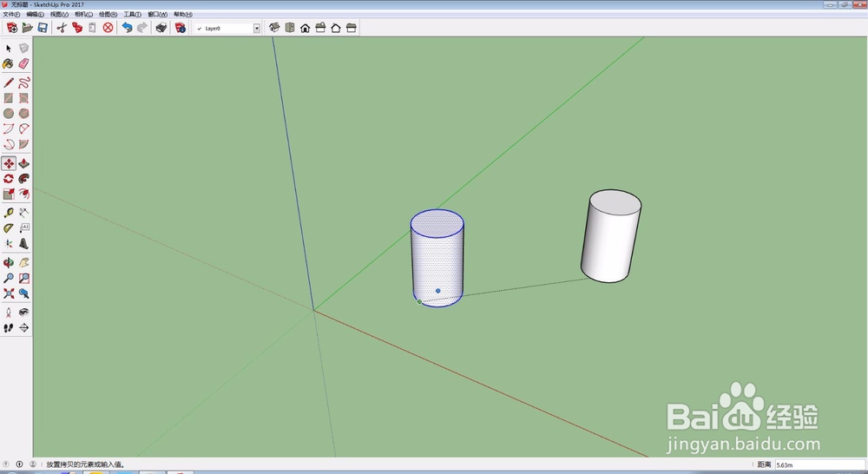Save the model with the floppy icon
The width and height of the screenshot is (868, 474).
pos(43,28)
